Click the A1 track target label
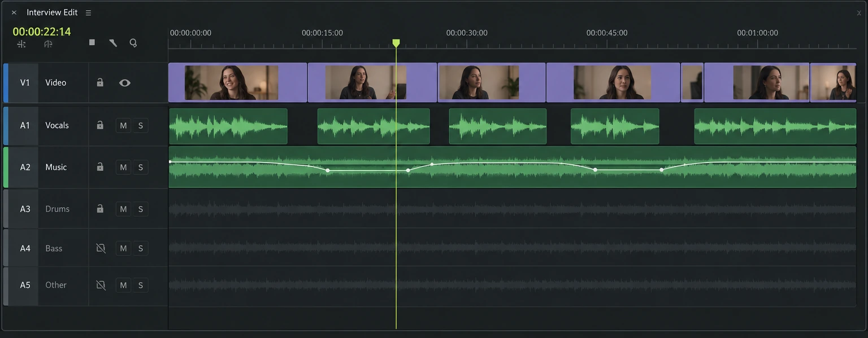 25,125
